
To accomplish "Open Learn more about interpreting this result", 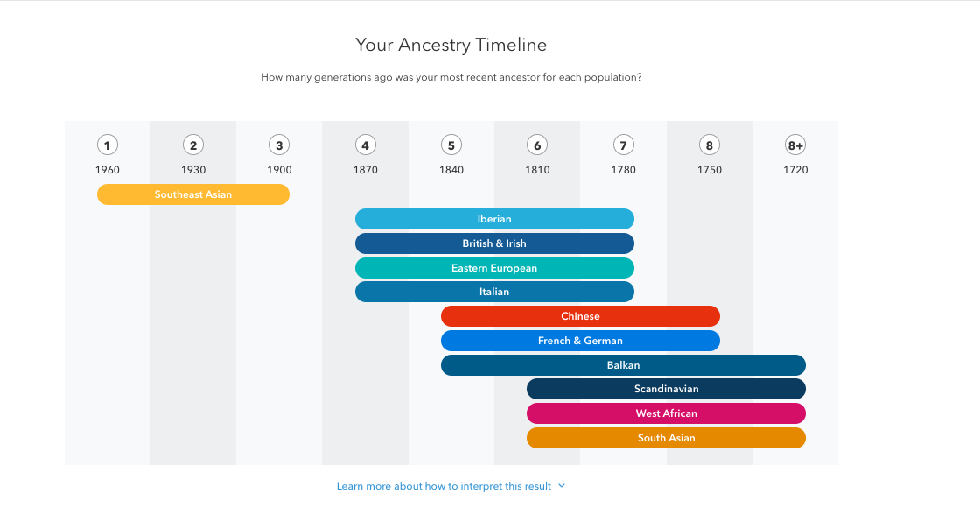I will click(444, 486).
